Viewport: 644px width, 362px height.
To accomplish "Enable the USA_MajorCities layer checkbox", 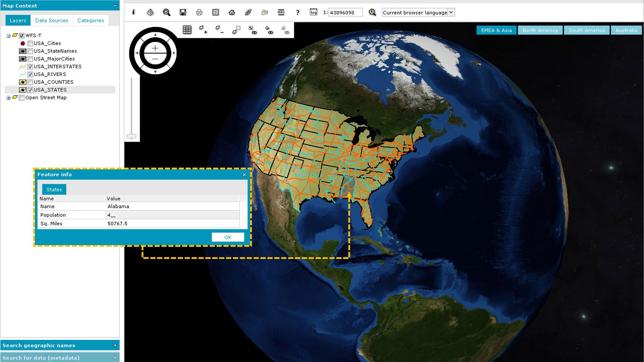I will pos(30,59).
